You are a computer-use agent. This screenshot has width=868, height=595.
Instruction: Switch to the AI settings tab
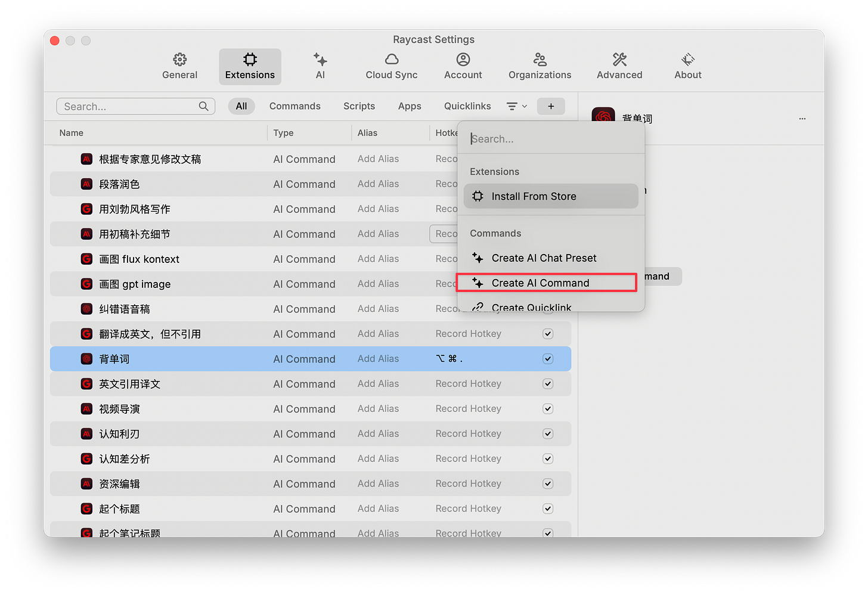320,66
